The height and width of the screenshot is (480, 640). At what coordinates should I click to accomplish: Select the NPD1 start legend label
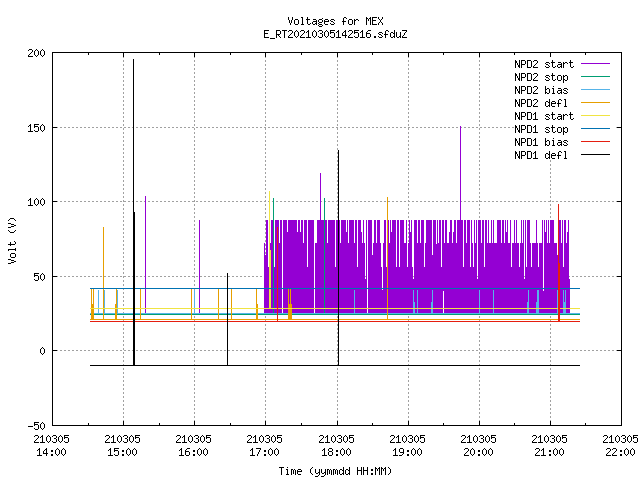pos(544,116)
